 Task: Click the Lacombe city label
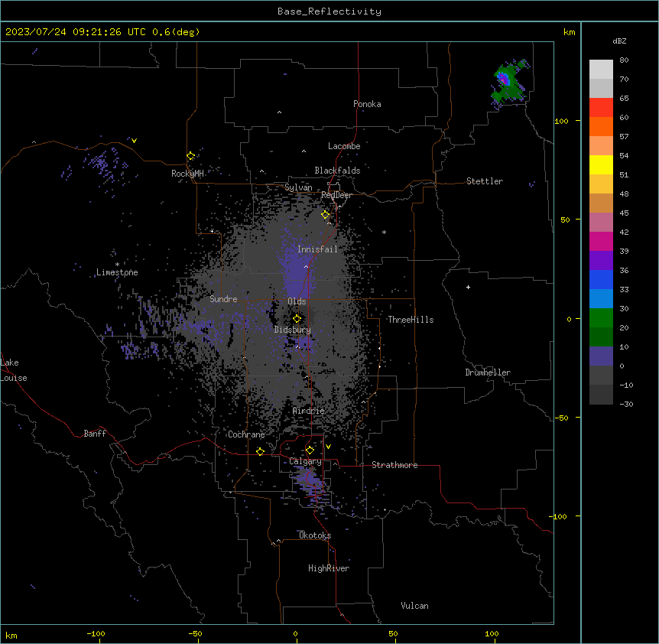click(x=344, y=146)
